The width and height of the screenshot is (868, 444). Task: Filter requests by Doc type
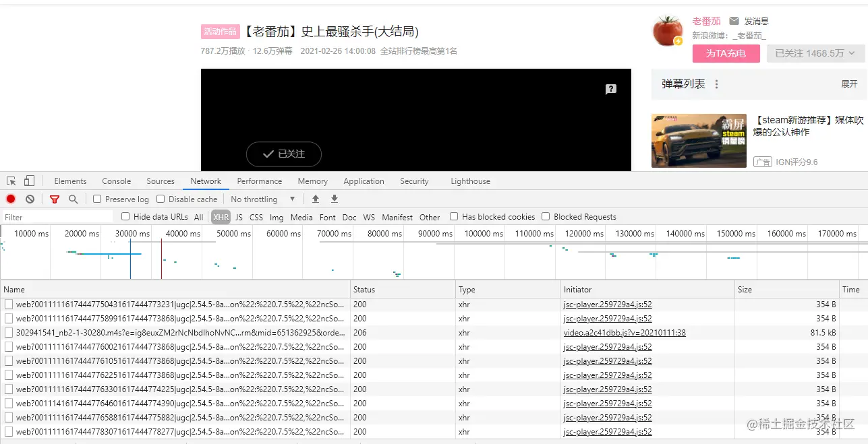click(349, 217)
